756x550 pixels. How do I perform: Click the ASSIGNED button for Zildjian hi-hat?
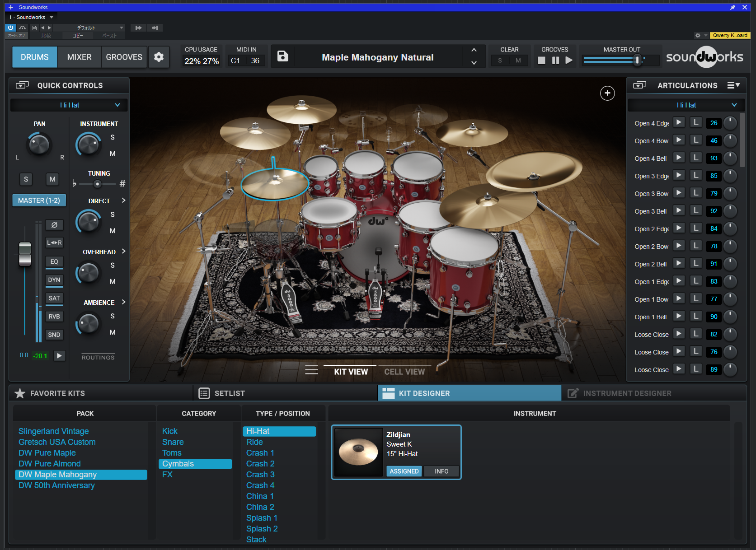point(404,471)
